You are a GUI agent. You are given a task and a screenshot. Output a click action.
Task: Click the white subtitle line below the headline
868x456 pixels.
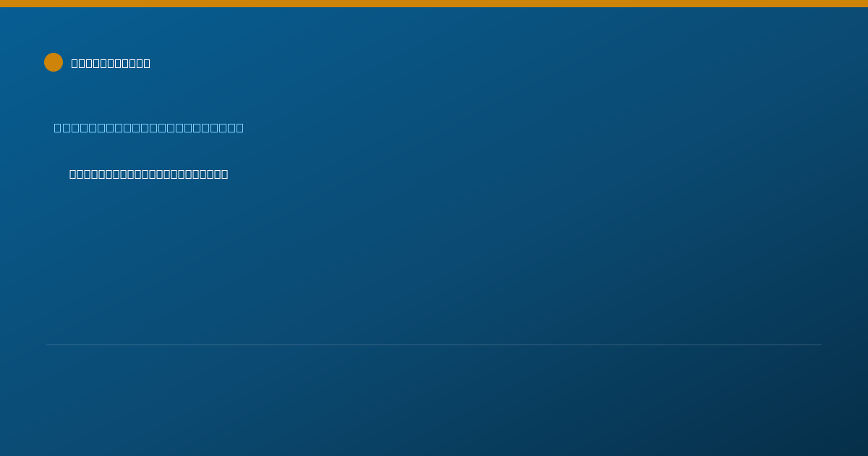point(149,174)
